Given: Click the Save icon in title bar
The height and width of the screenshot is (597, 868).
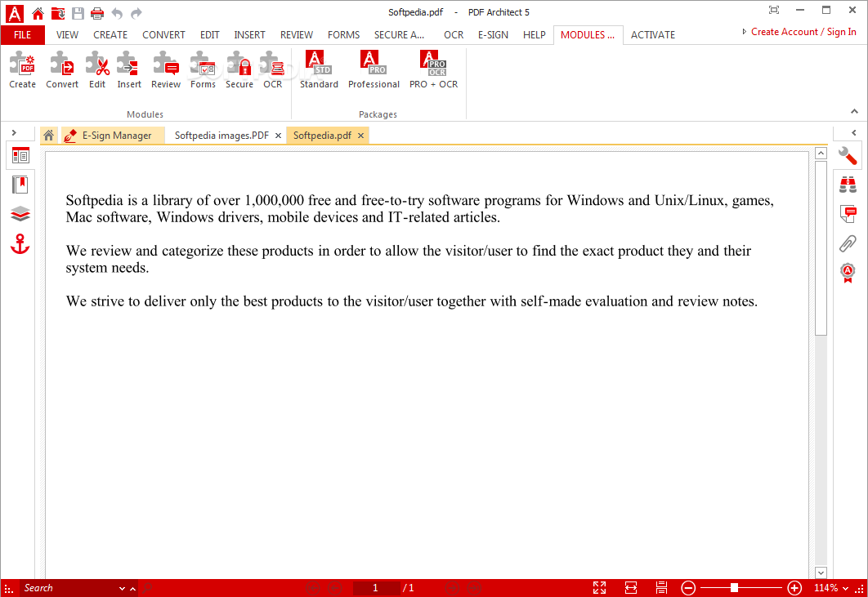Looking at the screenshot, I should click(78, 13).
